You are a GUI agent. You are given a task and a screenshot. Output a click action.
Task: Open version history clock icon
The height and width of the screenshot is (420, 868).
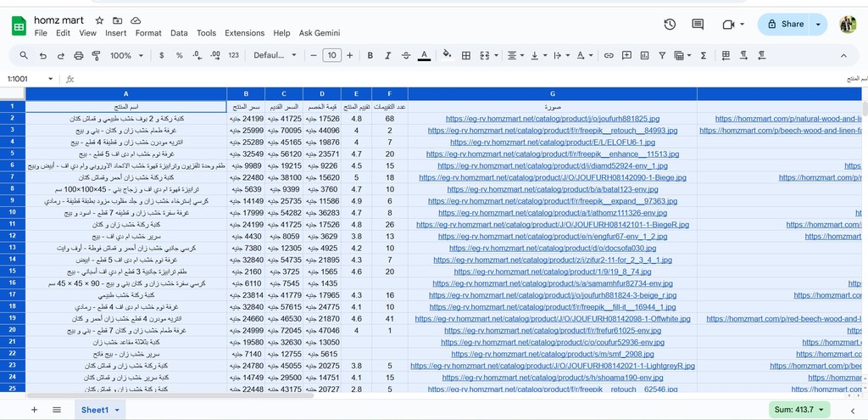click(x=670, y=25)
